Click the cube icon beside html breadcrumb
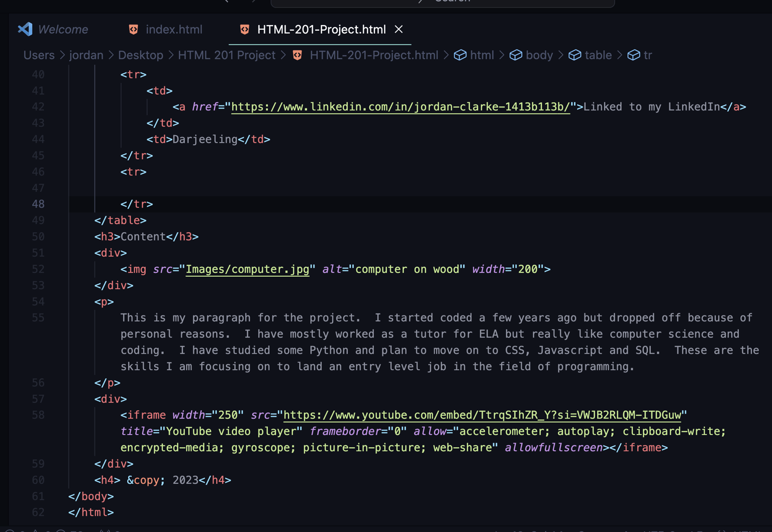 [x=460, y=55]
